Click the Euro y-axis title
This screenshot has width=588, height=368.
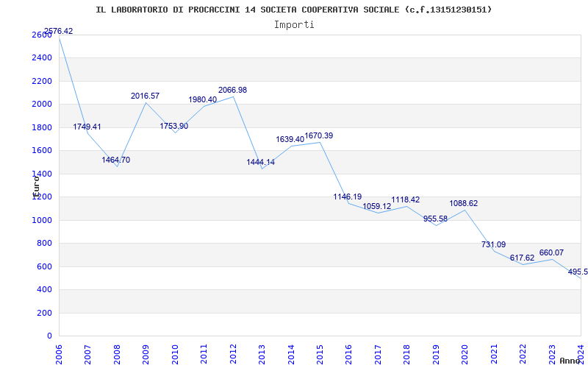(35, 185)
